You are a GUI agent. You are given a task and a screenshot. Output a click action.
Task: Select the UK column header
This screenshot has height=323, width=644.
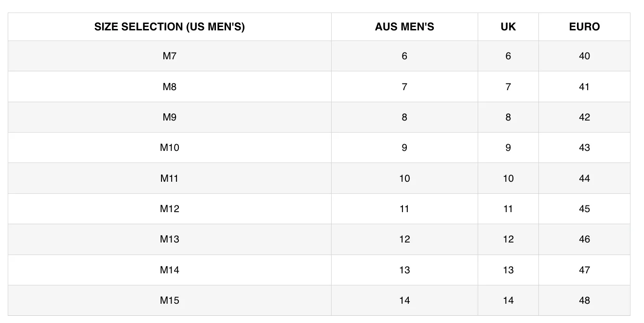tap(508, 27)
